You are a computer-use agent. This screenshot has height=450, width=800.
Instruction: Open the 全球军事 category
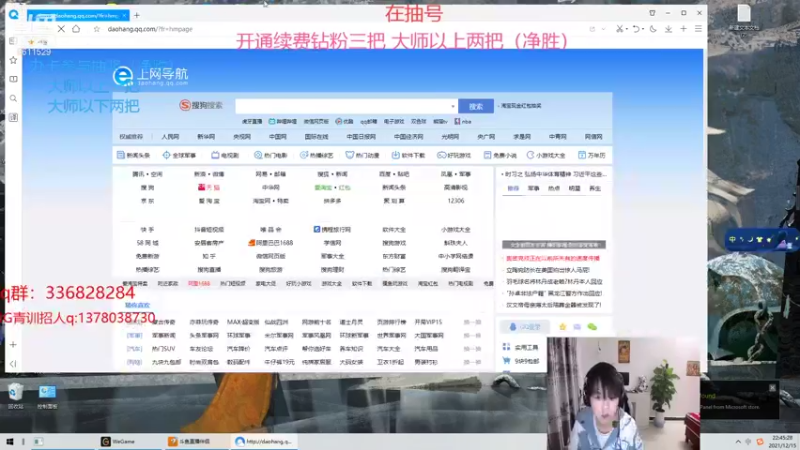coord(179,155)
